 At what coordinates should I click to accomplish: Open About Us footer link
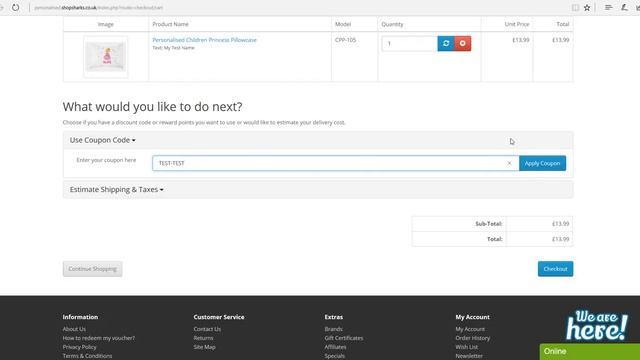(74, 329)
